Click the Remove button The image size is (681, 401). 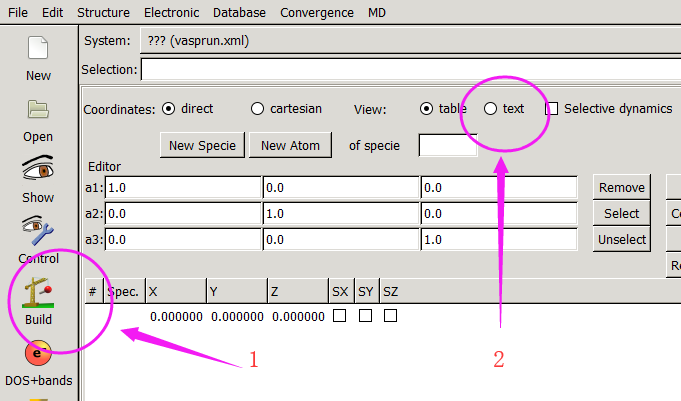621,187
